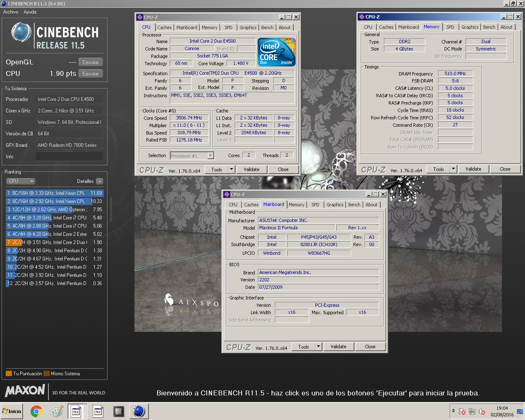
Task: Click title bar icon of CPU-Z Memory window
Action: (x=361, y=17)
